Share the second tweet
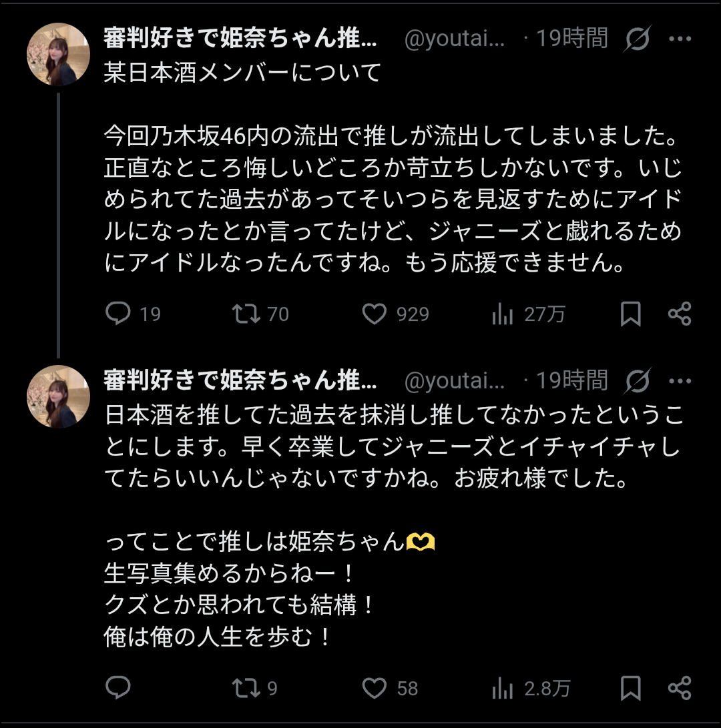 tap(680, 687)
